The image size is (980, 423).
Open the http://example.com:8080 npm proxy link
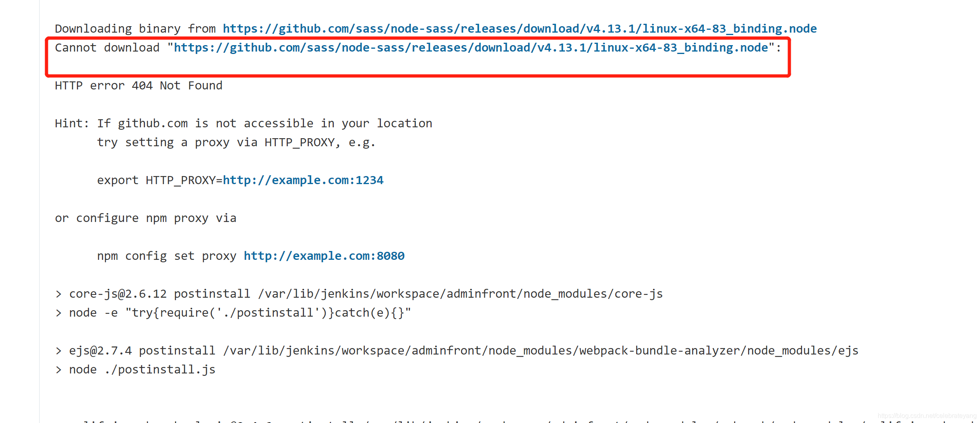point(324,256)
